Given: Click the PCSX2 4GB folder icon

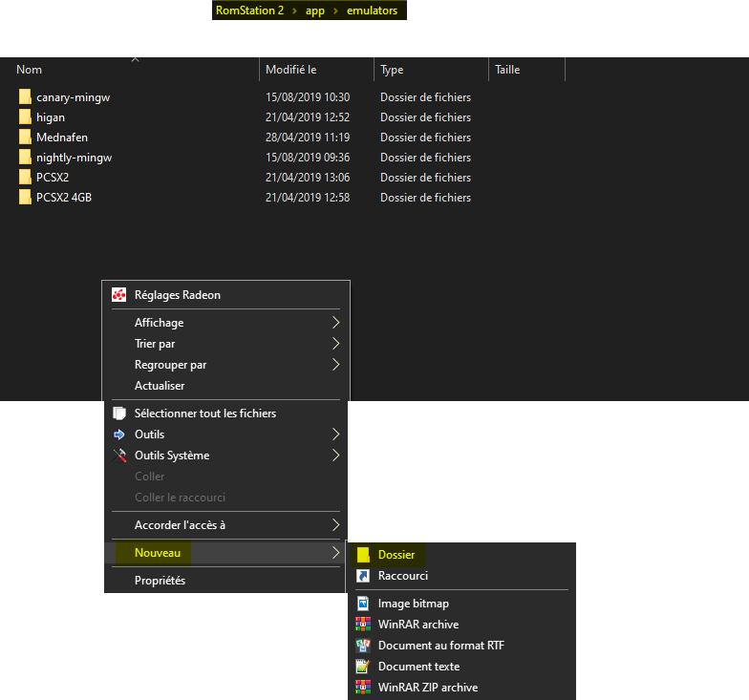Looking at the screenshot, I should (x=25, y=197).
